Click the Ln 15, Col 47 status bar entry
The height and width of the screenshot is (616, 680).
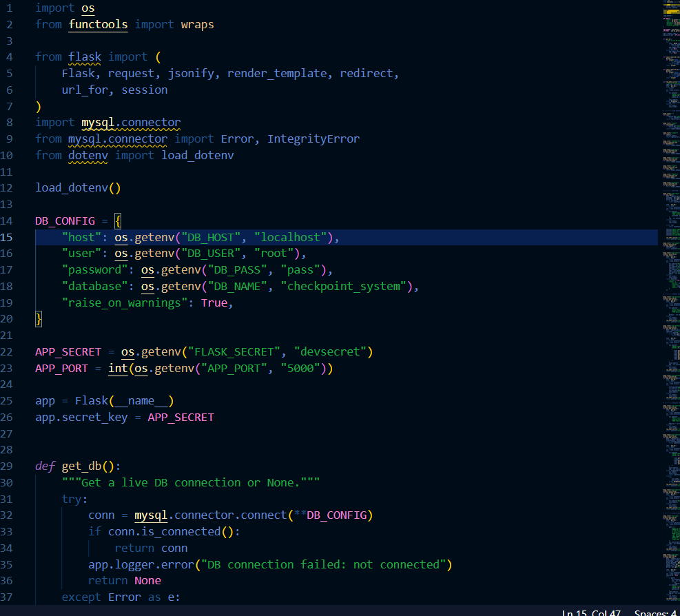coord(590,612)
